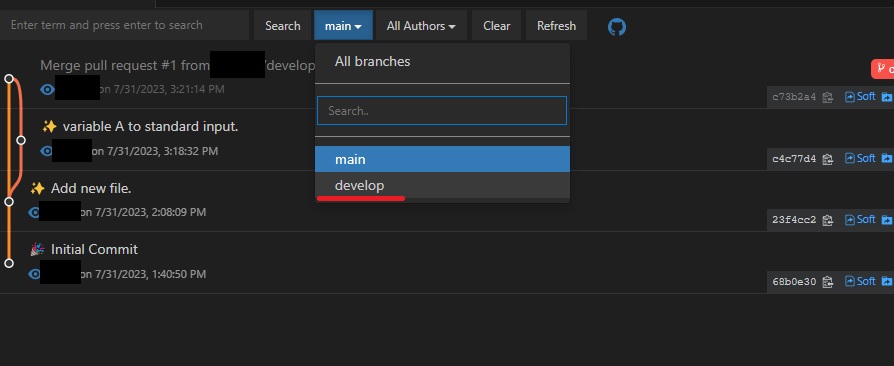This screenshot has height=366, width=894.
Task: Click the Clear button
Action: pos(497,26)
